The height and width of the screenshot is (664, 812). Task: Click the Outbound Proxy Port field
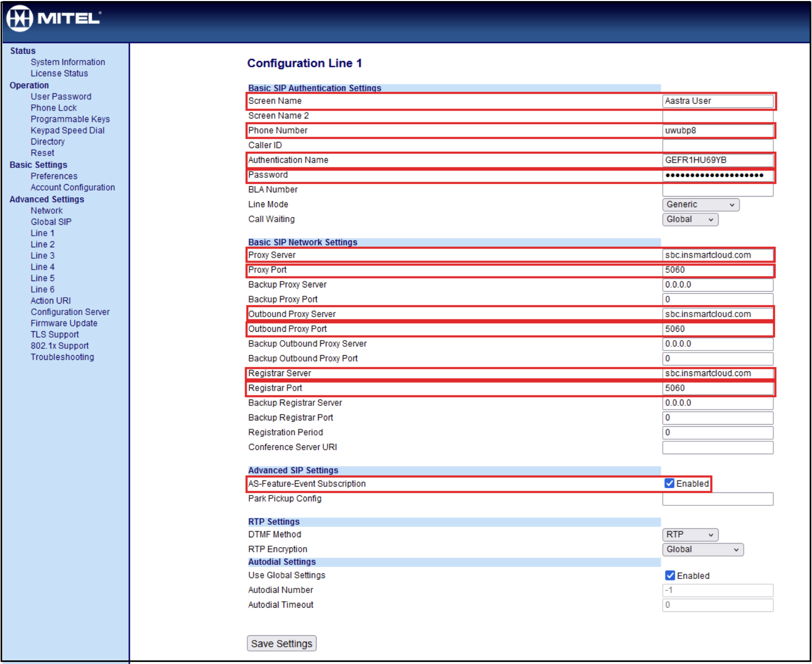point(718,329)
